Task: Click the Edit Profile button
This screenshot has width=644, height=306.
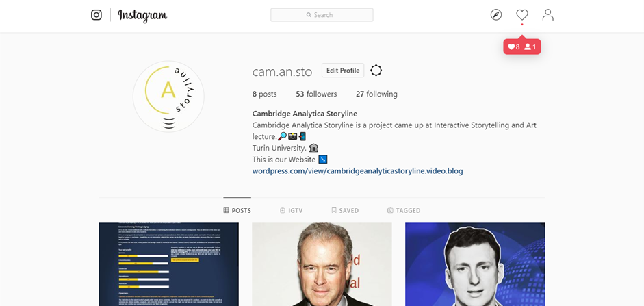Action: [x=343, y=71]
